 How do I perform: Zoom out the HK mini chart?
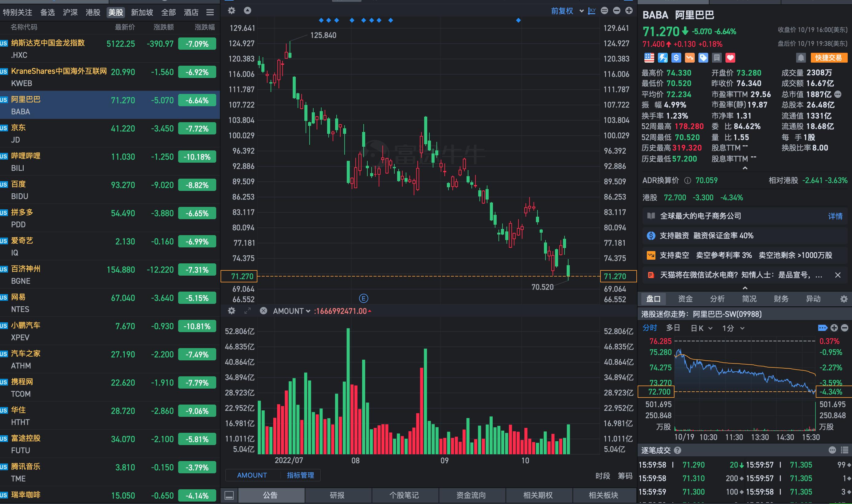pyautogui.click(x=845, y=328)
